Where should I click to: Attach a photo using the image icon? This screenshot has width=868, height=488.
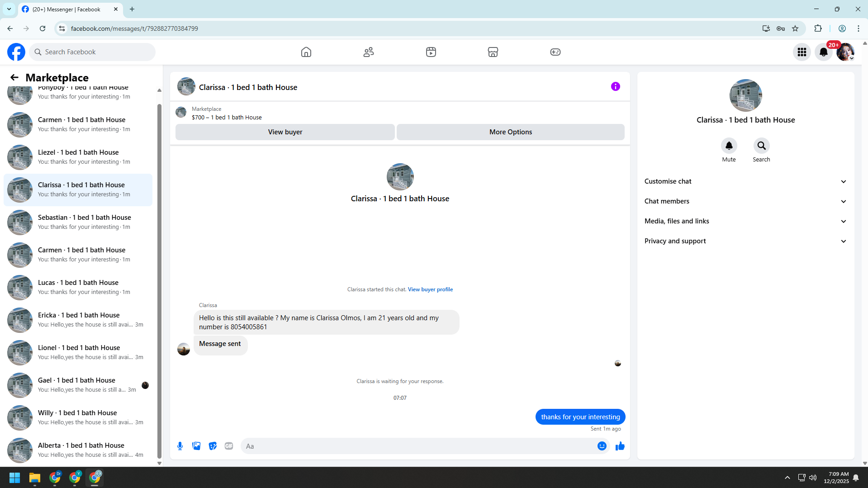[196, 446]
